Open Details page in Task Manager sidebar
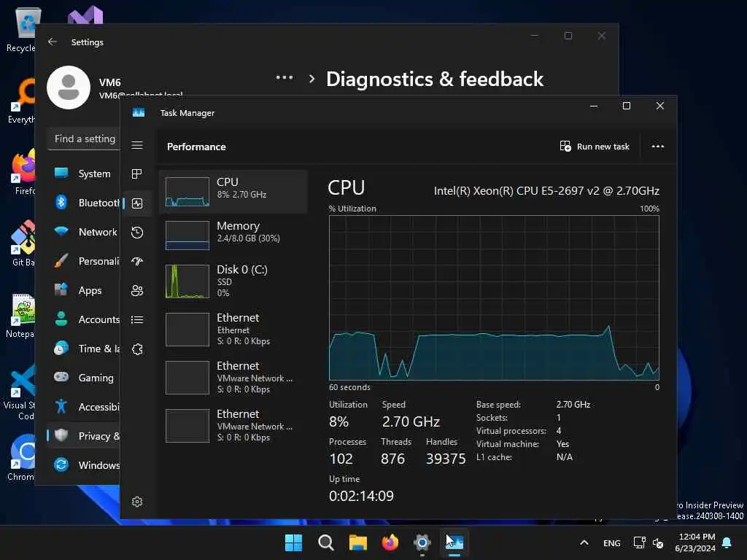 pyautogui.click(x=137, y=319)
